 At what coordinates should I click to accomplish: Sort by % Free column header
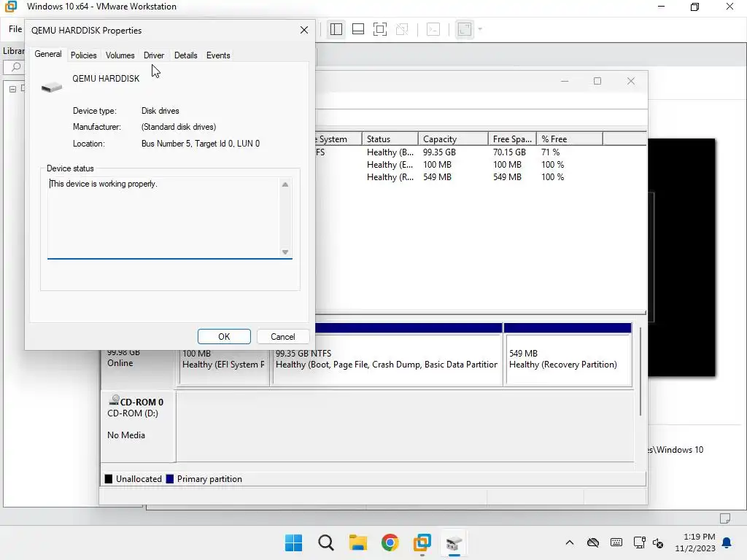point(570,139)
